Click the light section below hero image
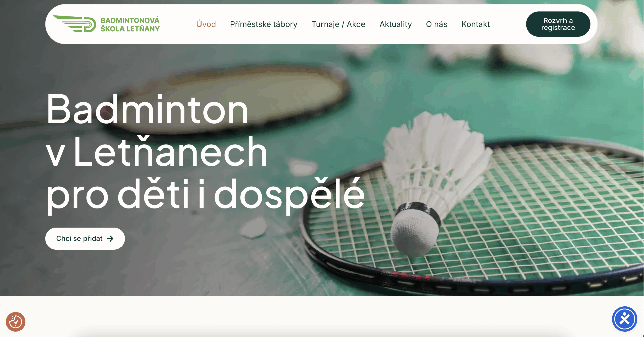644x337 pixels. pyautogui.click(x=322, y=316)
